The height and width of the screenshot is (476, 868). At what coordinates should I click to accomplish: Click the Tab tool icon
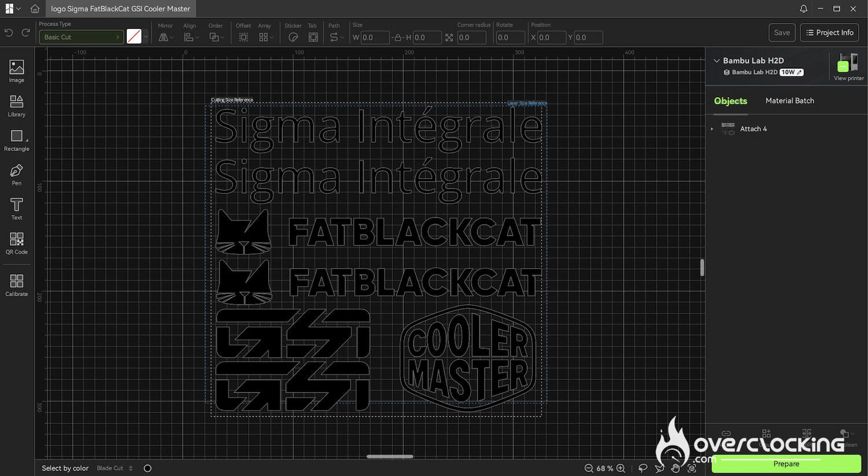313,37
